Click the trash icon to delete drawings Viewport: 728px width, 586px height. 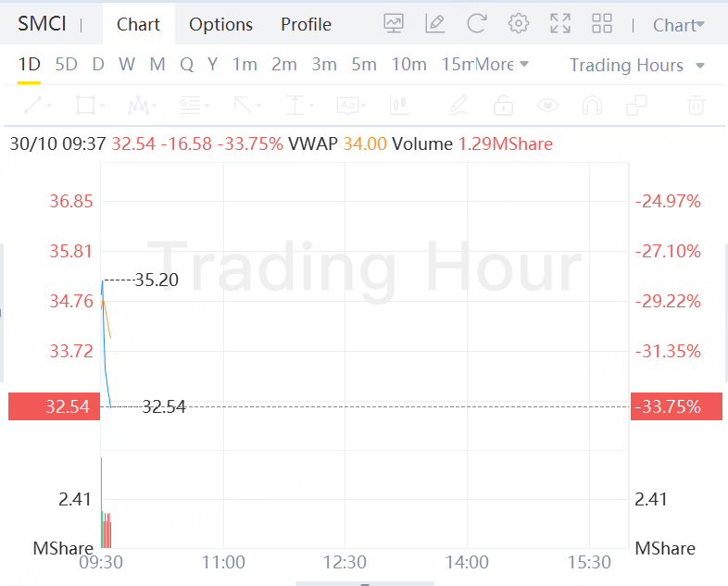pyautogui.click(x=696, y=106)
